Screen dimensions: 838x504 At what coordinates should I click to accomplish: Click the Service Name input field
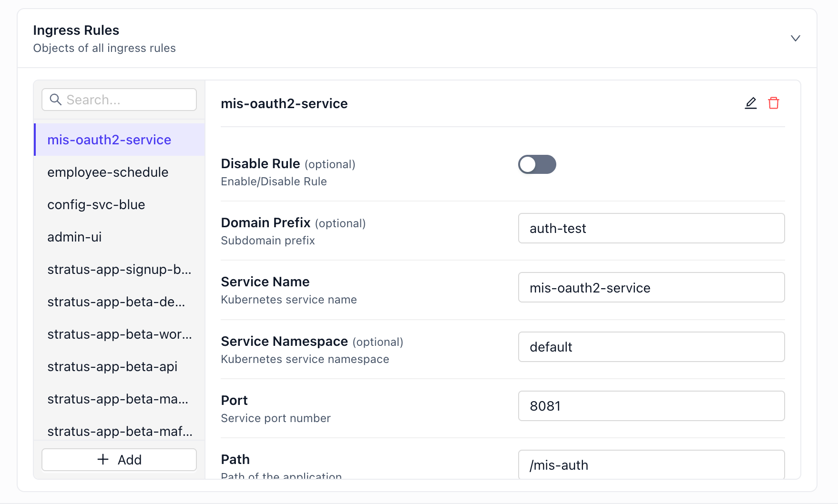[x=651, y=287]
